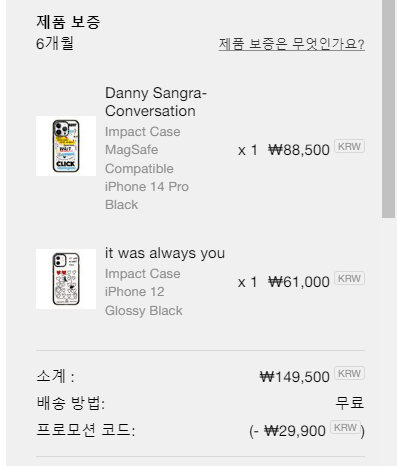Viewport: 397px width, 466px height.
Task: Click the vertical scrollbar thumb
Action: click(389, 109)
